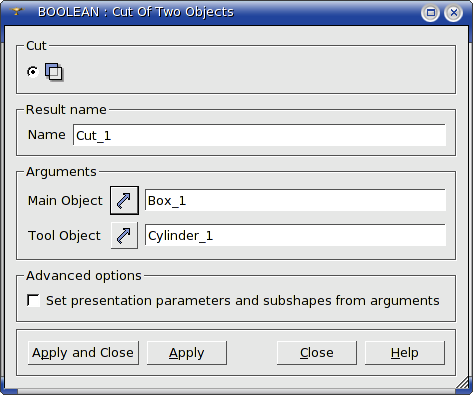The image size is (473, 395).
Task: Maximize the BOOLEAN dialog window
Action: pos(430,13)
